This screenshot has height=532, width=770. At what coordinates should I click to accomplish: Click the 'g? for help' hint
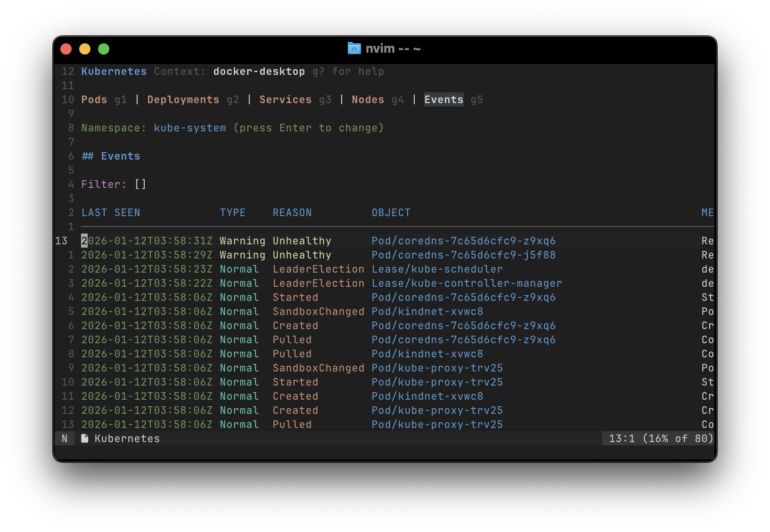click(x=348, y=72)
